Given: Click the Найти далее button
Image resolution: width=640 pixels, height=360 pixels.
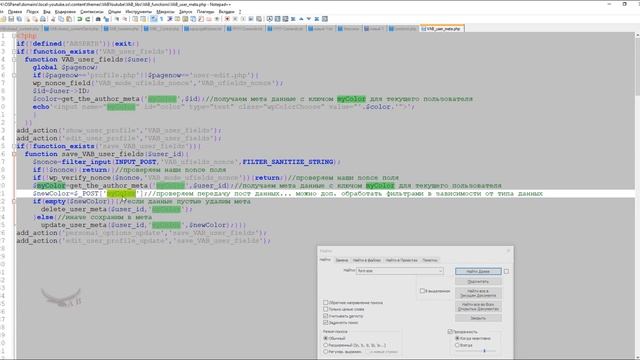Looking at the screenshot, I should (478, 271).
